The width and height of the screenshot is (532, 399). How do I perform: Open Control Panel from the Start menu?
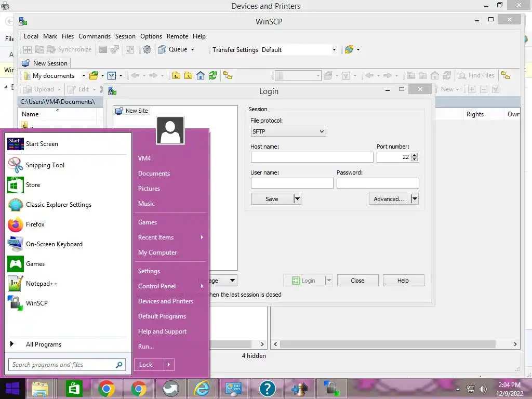(x=157, y=286)
